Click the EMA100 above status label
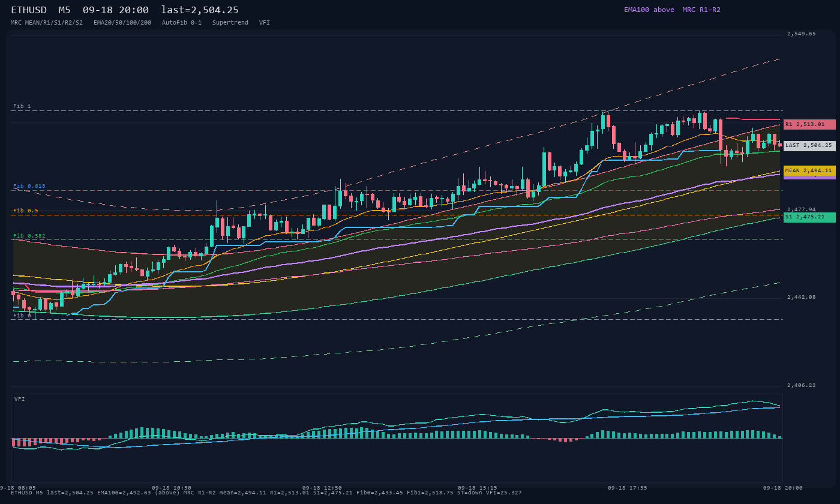Viewport: 840px width, 504px height. (x=649, y=10)
